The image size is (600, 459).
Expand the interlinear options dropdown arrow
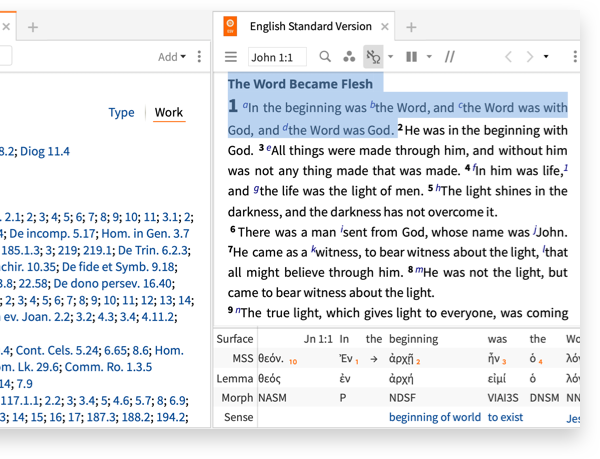pyautogui.click(x=390, y=57)
